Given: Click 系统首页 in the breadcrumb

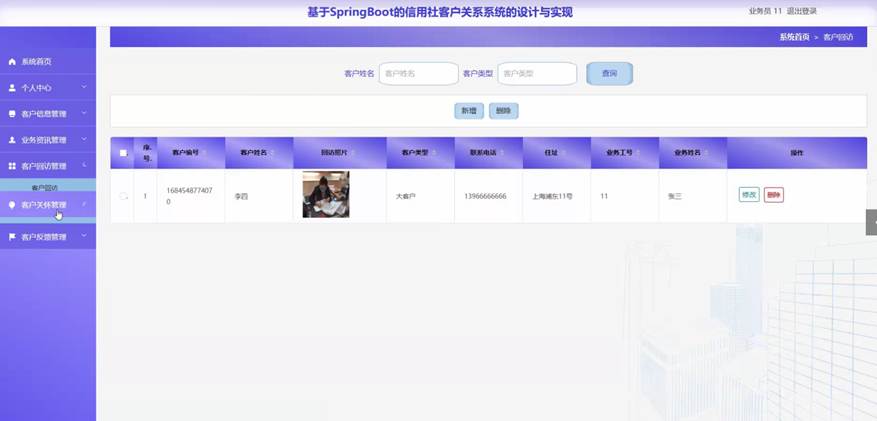Looking at the screenshot, I should point(794,37).
